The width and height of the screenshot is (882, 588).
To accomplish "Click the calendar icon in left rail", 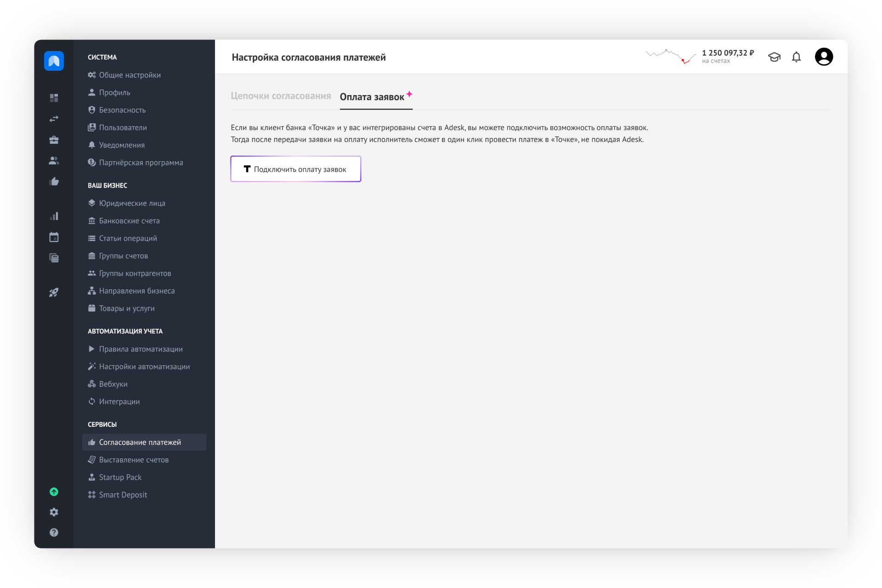I will 54,237.
